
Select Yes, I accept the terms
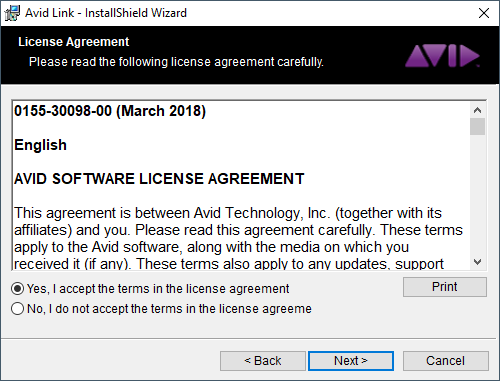[x=150, y=289]
